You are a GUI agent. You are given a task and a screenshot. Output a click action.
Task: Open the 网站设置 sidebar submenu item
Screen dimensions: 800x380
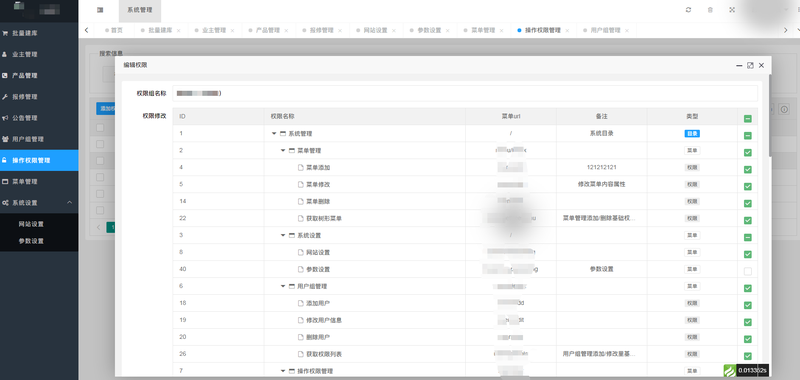[x=31, y=224]
